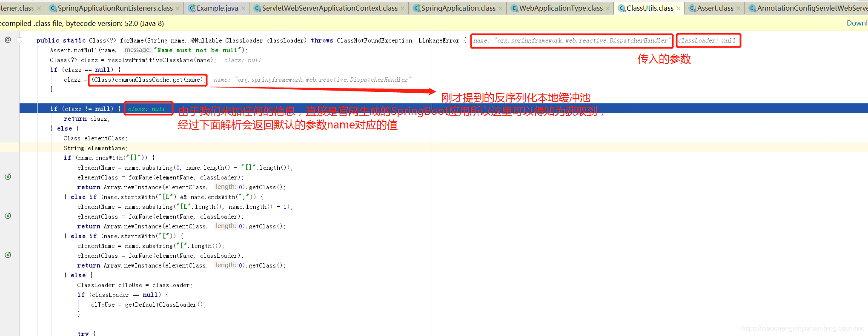Image resolution: width=868 pixels, height=336 pixels.
Task: Close the partially visible ...tener.class tab
Action: [x=39, y=9]
